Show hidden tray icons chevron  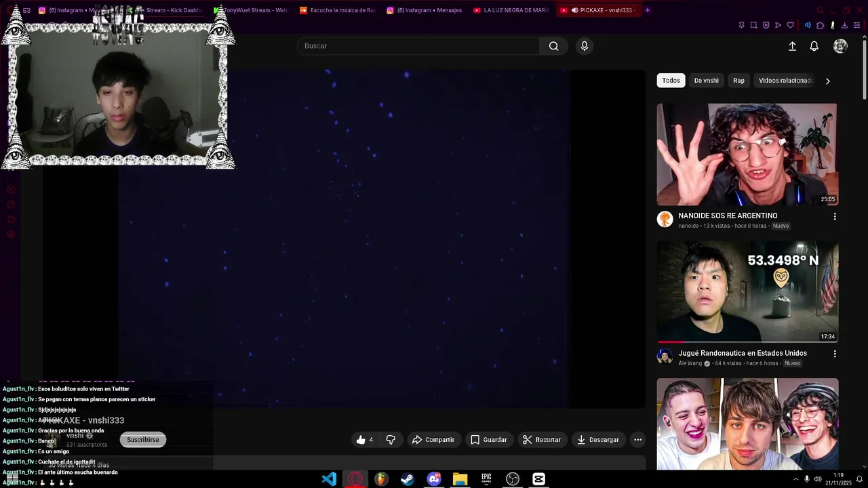click(x=795, y=479)
